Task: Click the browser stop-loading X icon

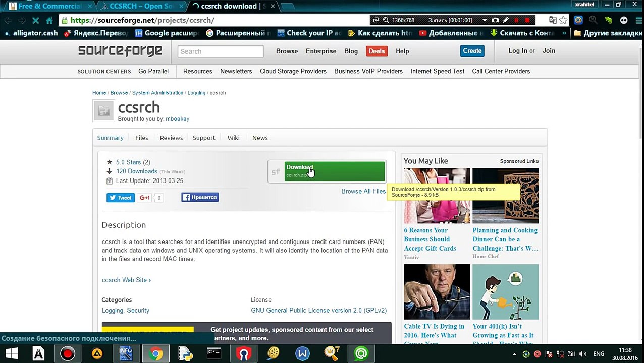Action: [x=35, y=20]
